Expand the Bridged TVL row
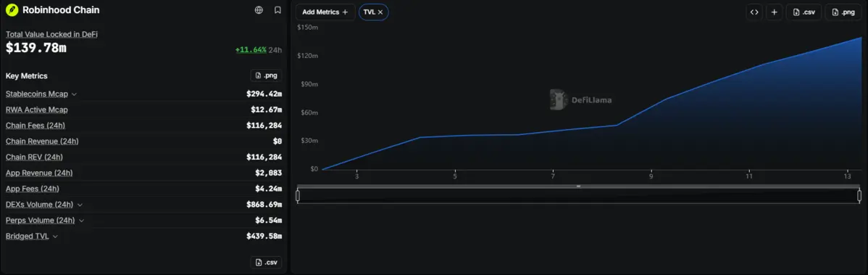Screen dimensions: 868x275 click(x=55, y=237)
